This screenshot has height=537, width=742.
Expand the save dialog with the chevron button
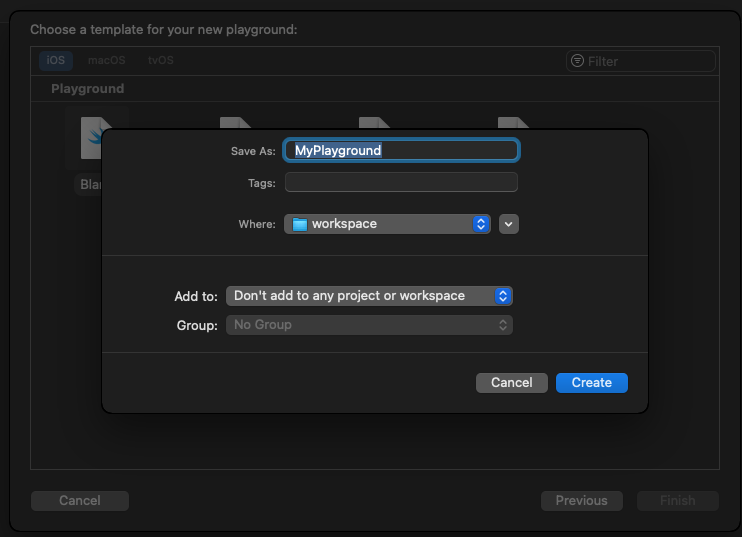point(509,224)
